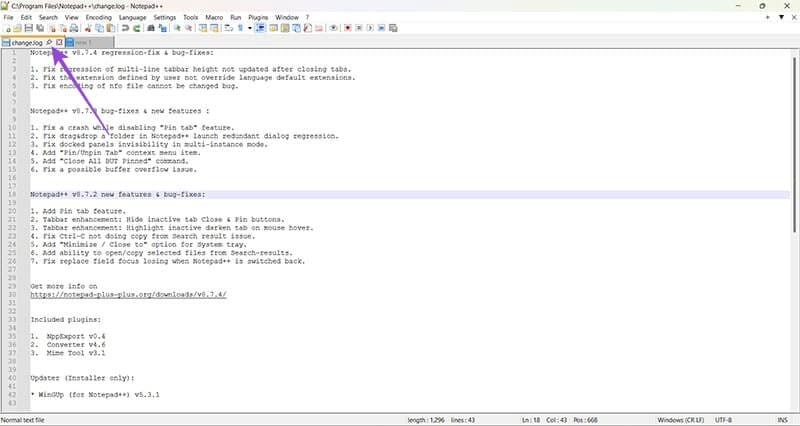Print the document using the Print icon
Screen dimensions: 800x426
(x=74, y=28)
